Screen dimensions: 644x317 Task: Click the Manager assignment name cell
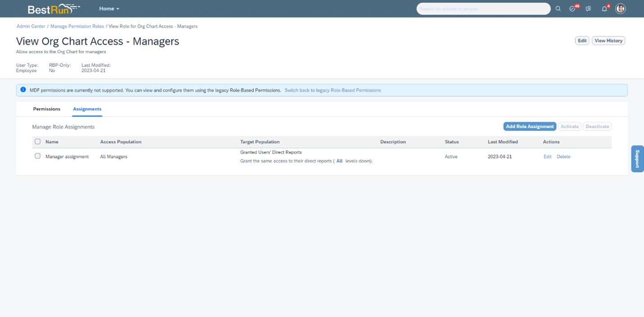coord(67,157)
